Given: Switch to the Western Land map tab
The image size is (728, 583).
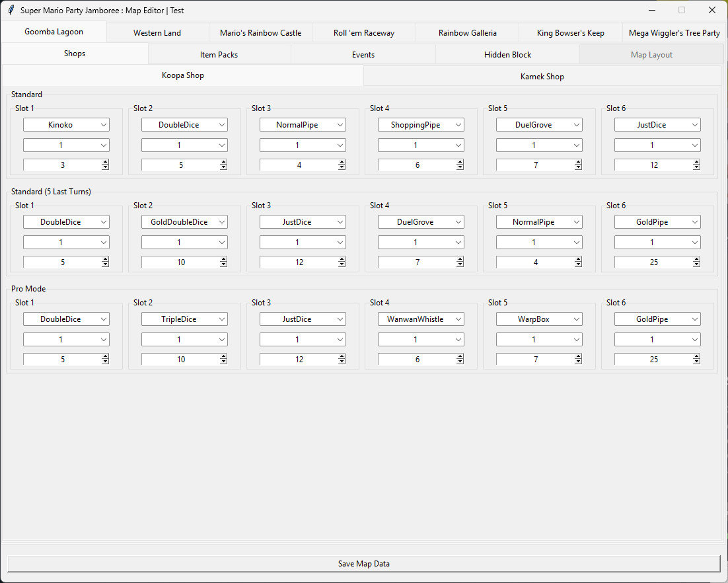Looking at the screenshot, I should coord(157,32).
